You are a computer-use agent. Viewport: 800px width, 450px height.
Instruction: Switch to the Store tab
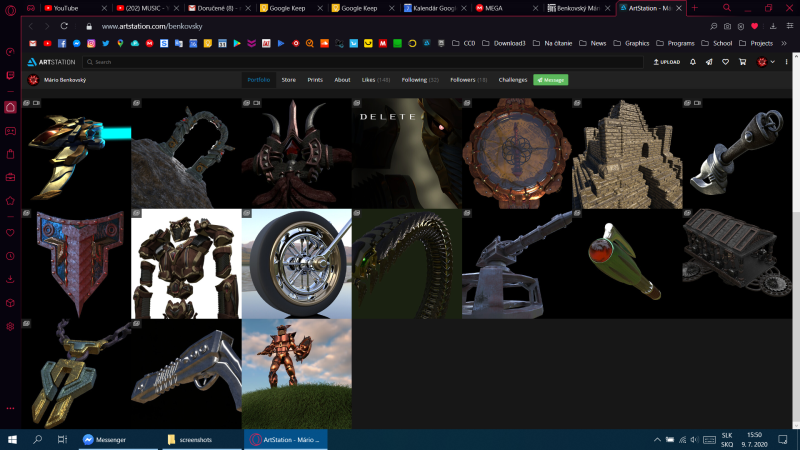coord(289,80)
